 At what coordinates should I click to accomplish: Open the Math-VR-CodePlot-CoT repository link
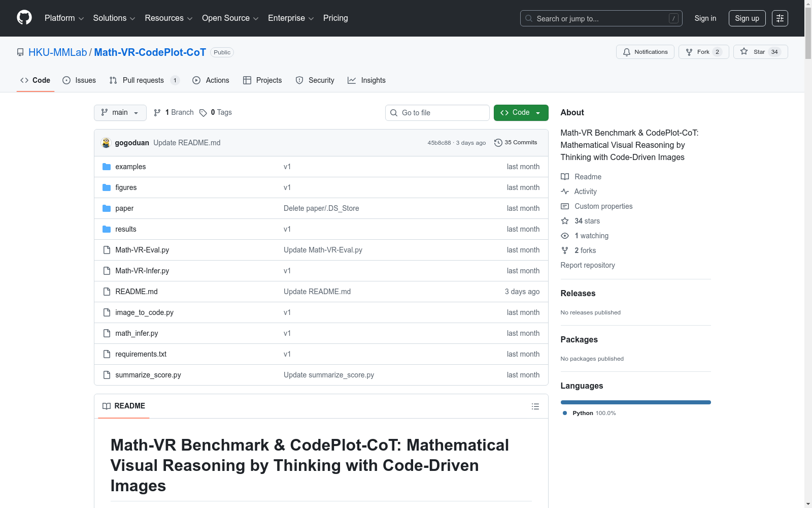(x=150, y=52)
